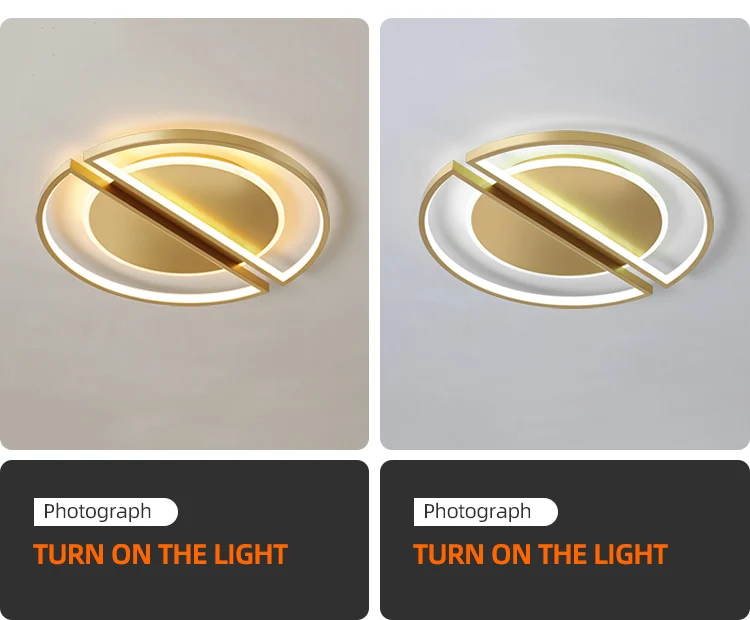Click the word LIGHT in right caption
The width and height of the screenshot is (750, 620).
click(630, 554)
